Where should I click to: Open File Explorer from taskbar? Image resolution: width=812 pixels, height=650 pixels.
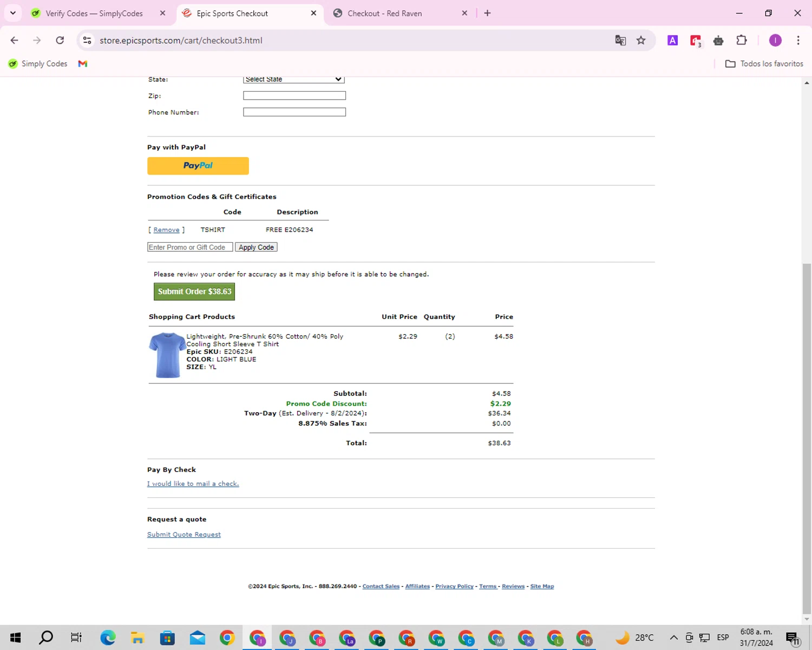[x=137, y=638]
